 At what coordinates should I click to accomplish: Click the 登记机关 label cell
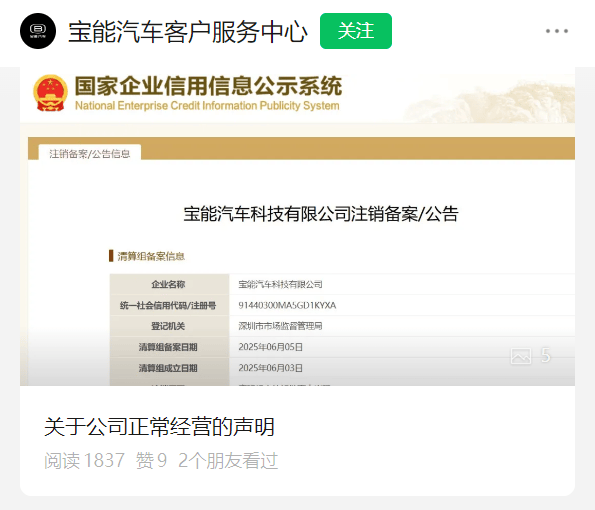[x=169, y=326]
